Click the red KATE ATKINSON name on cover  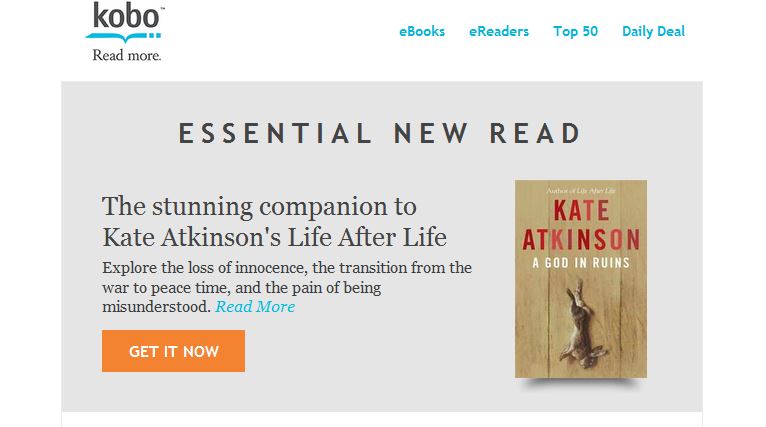[x=580, y=226]
